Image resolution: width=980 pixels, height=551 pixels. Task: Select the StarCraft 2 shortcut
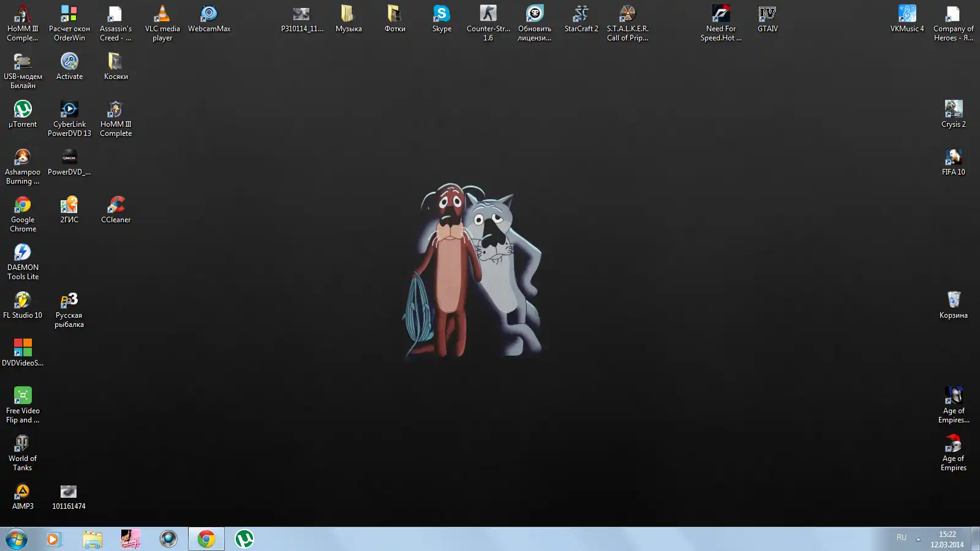click(x=581, y=15)
